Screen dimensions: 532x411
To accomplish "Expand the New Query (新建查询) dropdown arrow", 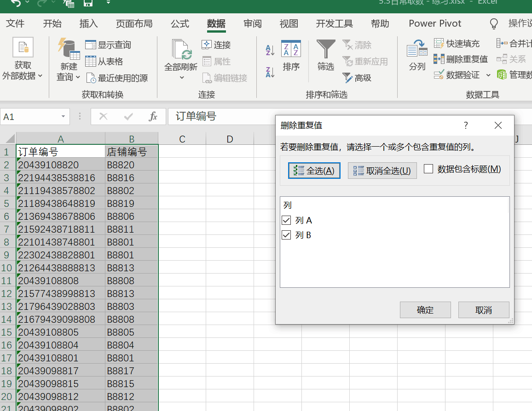I will tap(78, 77).
